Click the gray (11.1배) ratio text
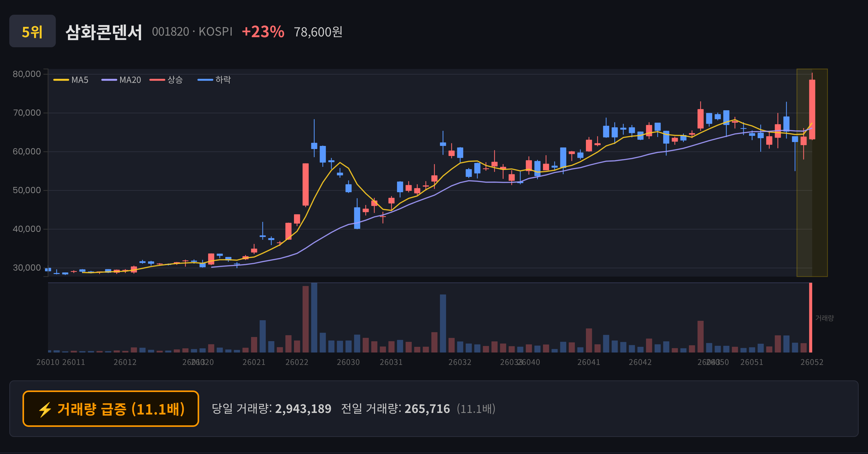 click(476, 409)
